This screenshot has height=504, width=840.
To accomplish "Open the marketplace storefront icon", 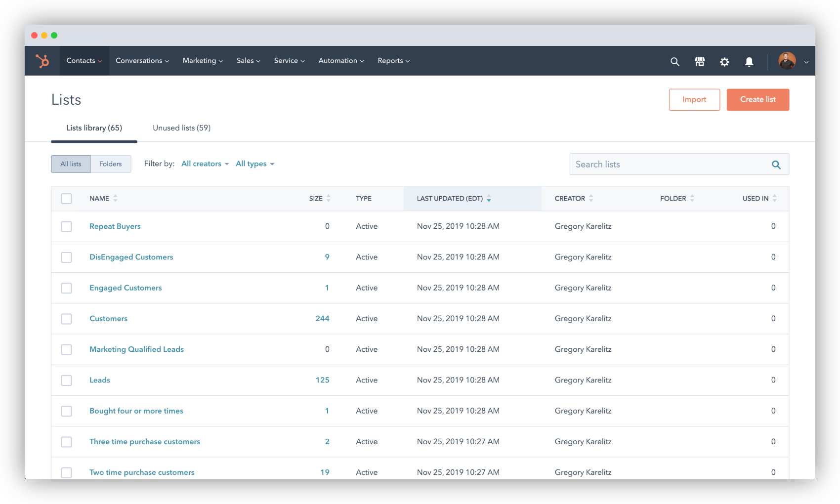I will [700, 61].
